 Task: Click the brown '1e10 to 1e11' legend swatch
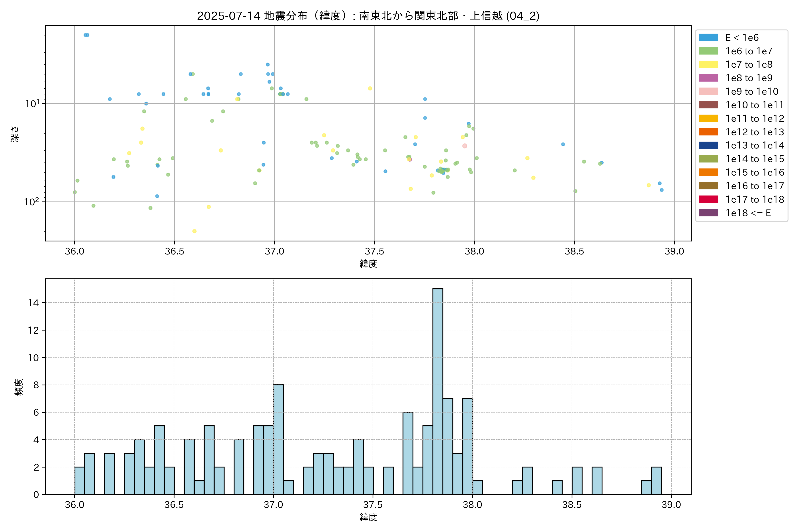[x=708, y=105]
